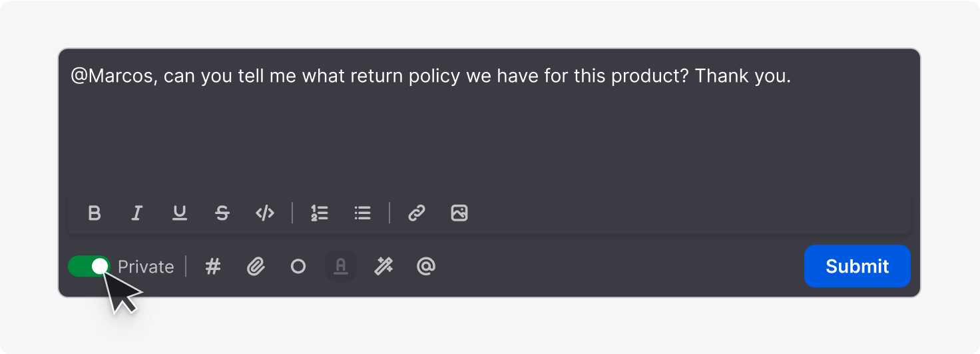Click the hashtag icon
980x354 pixels.
point(212,267)
